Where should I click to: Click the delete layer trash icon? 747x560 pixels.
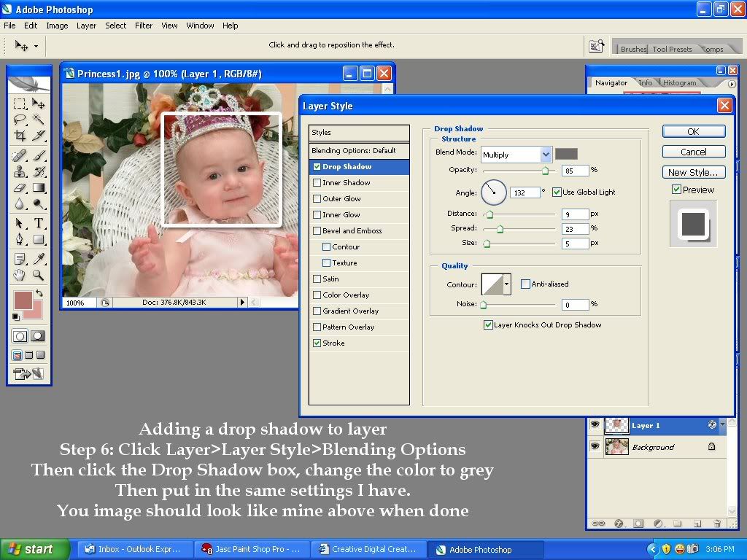(716, 523)
